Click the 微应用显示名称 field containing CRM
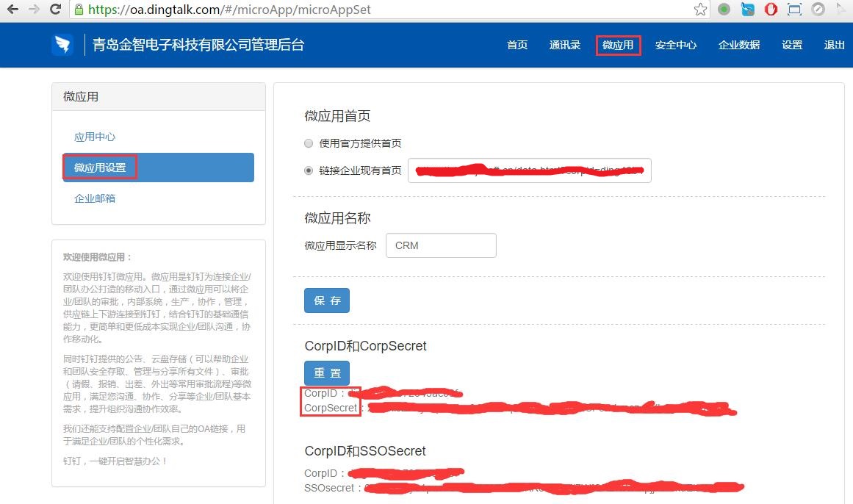The width and height of the screenshot is (853, 504). 441,245
